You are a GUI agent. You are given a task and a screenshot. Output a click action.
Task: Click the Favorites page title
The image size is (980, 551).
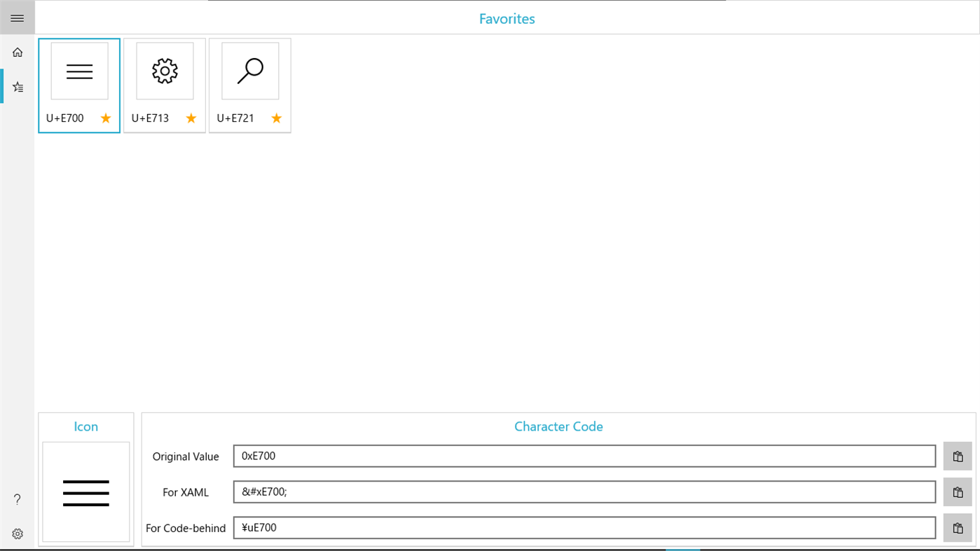(x=506, y=19)
